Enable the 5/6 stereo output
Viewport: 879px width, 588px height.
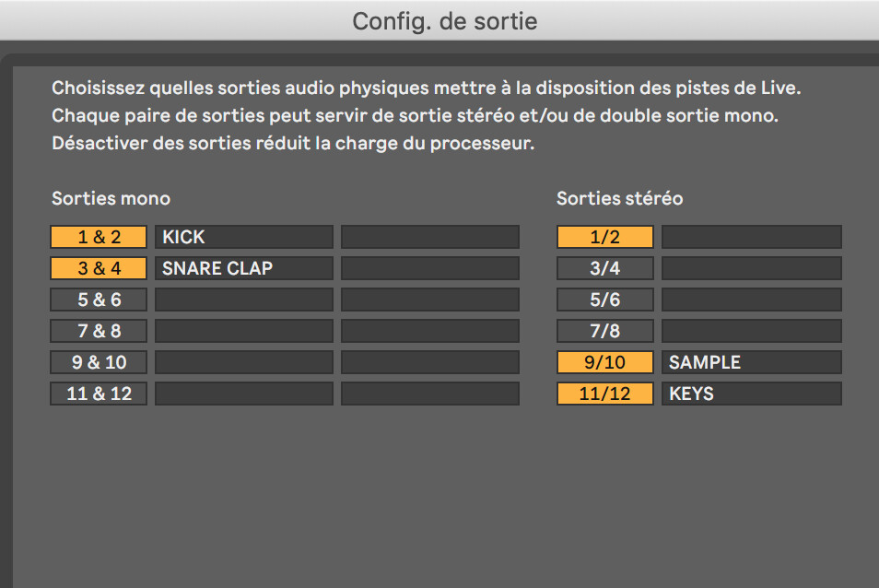(x=605, y=300)
